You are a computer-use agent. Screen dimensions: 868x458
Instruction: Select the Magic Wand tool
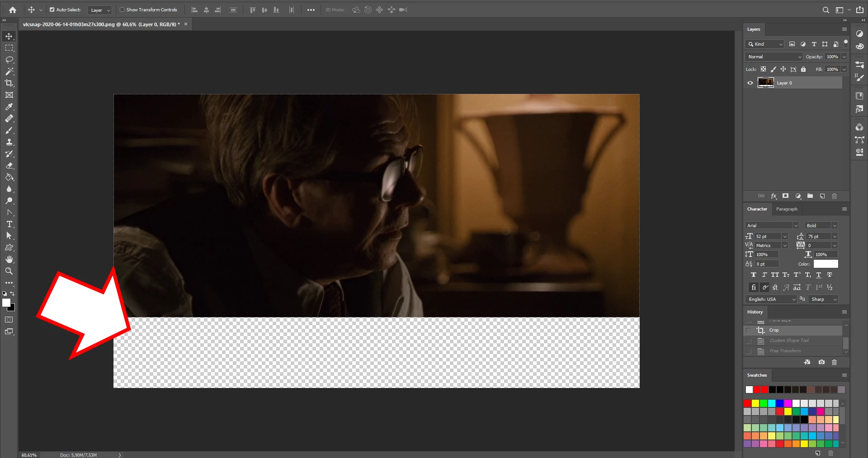(x=9, y=71)
